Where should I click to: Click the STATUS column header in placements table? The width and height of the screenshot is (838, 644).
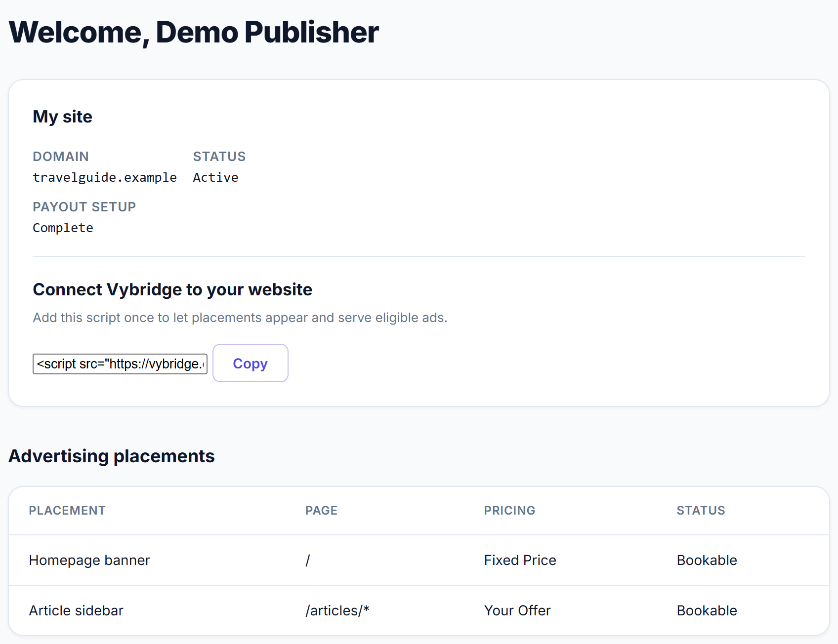pos(701,511)
